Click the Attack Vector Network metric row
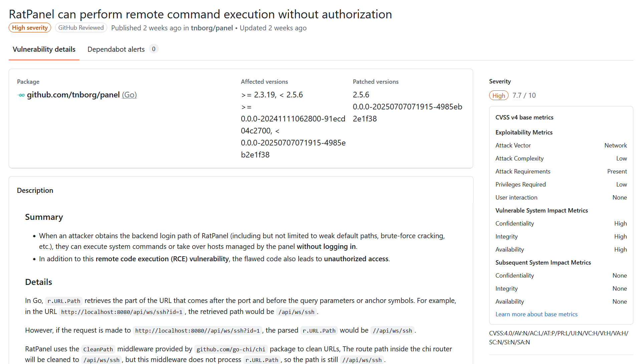 click(x=561, y=145)
